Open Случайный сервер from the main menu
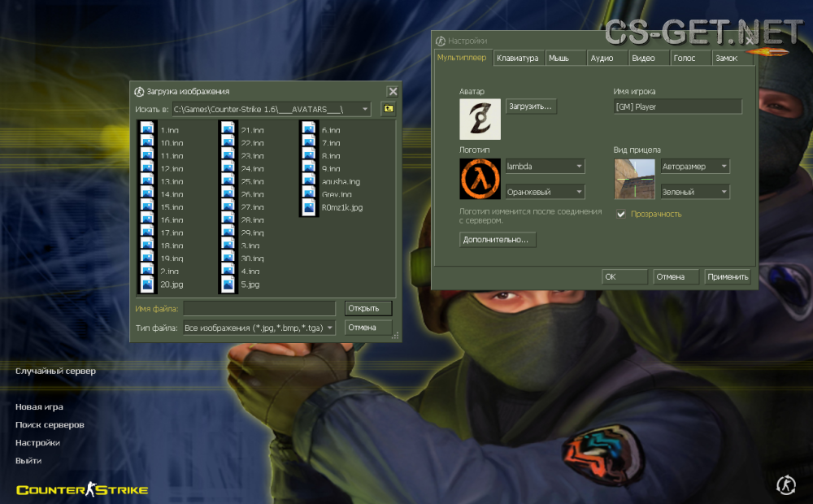The height and width of the screenshot is (504, 813). point(55,371)
